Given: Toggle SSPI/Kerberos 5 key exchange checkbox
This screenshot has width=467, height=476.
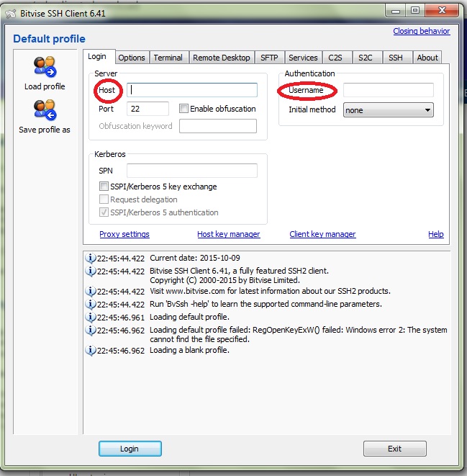Looking at the screenshot, I should 104,186.
